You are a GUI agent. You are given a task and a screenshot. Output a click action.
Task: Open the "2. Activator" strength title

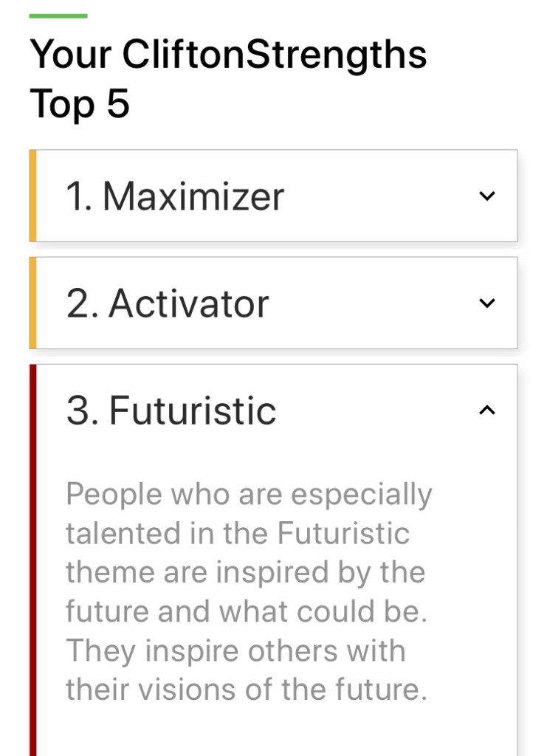pyautogui.click(x=168, y=303)
